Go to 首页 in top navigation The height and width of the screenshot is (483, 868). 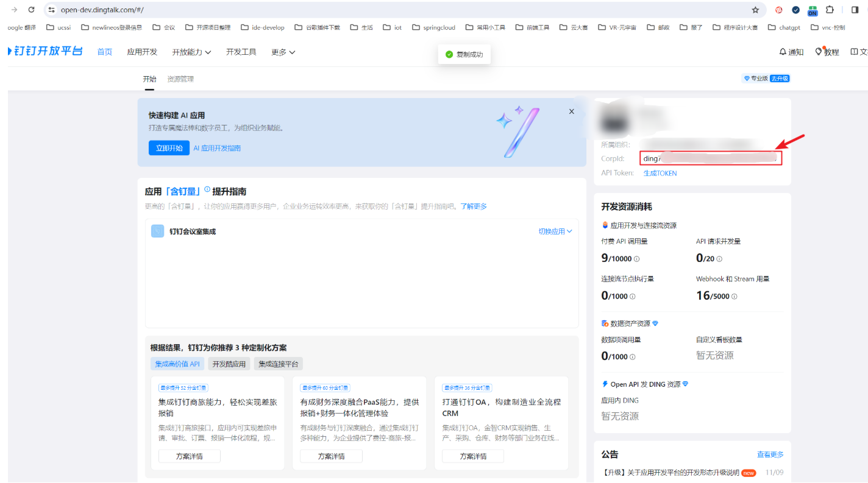pos(105,52)
